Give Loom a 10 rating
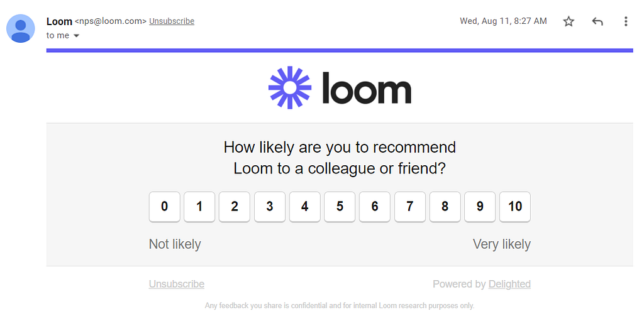This screenshot has height=316, width=644. point(515,207)
